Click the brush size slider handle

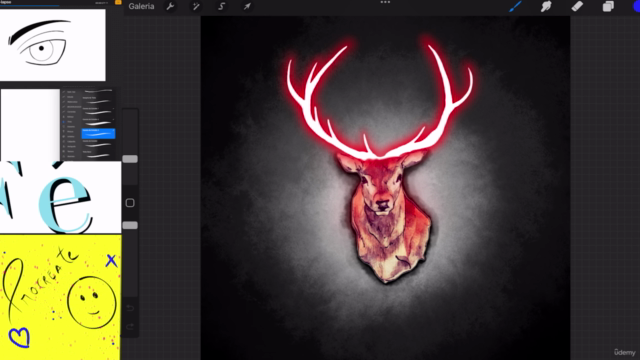click(x=130, y=159)
